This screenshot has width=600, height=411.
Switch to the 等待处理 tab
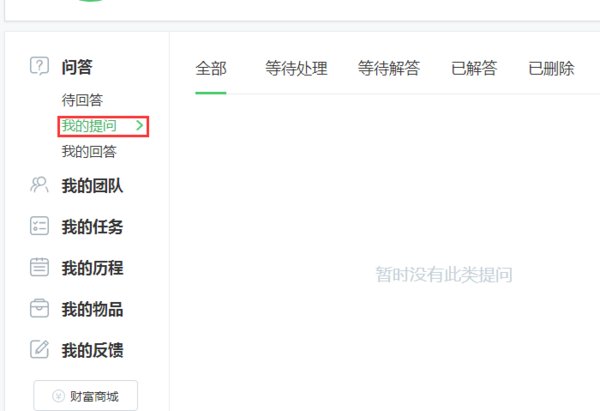click(x=296, y=69)
